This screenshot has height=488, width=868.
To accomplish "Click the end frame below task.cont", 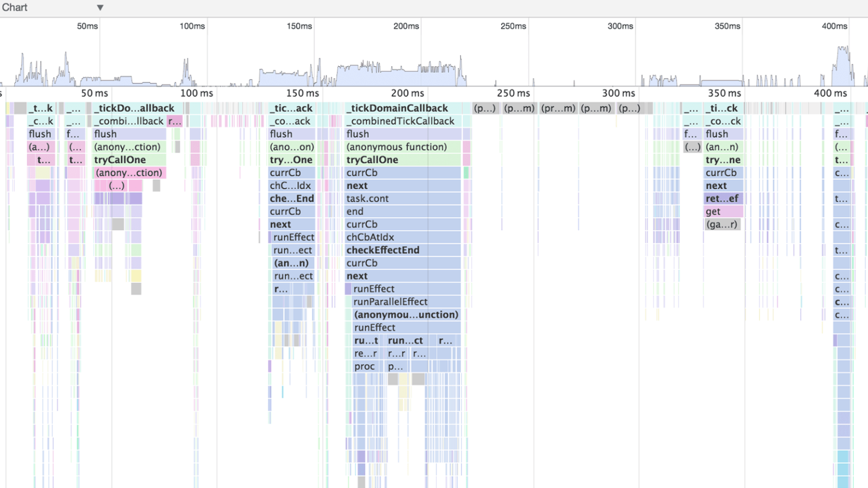I will click(354, 211).
